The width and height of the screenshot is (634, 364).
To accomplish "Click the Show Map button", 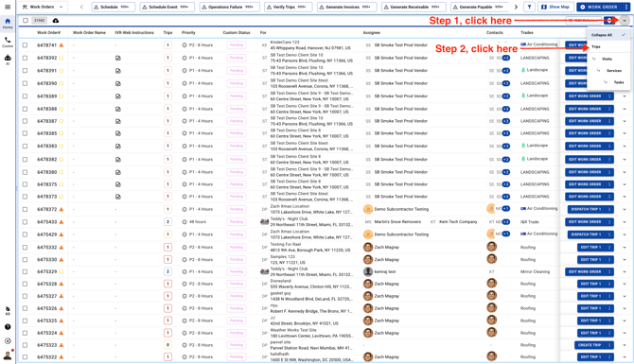I will (555, 7).
